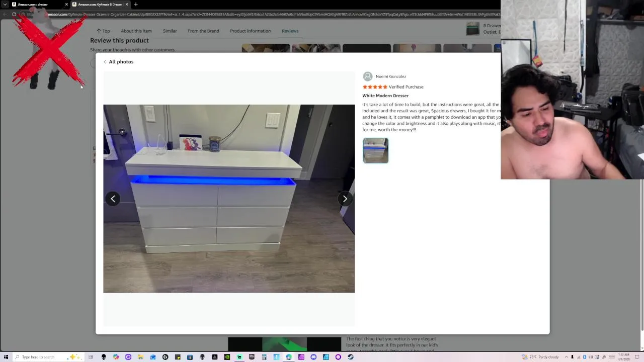Open the Similar section tab
Screen dimensions: 644x362
[170, 31]
